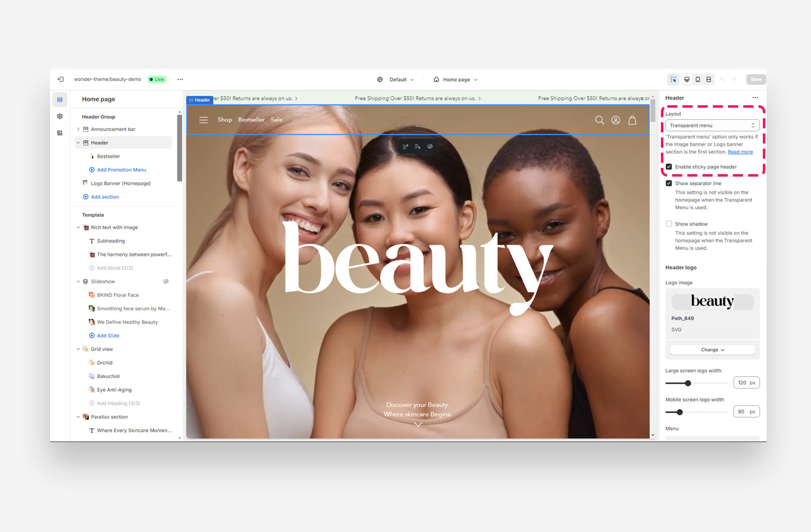Open the App embeds sidebar icon

(x=60, y=133)
